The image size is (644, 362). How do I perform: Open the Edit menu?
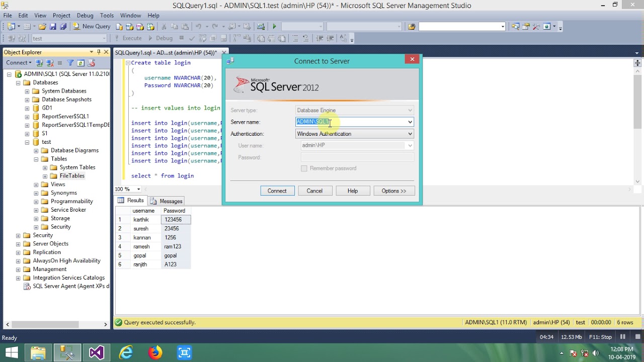23,16
